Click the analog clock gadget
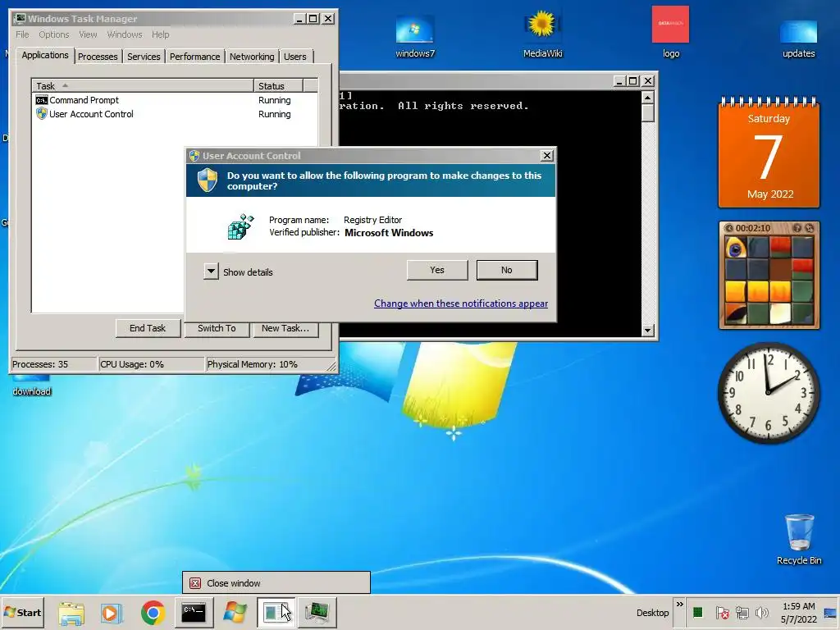 (x=768, y=393)
